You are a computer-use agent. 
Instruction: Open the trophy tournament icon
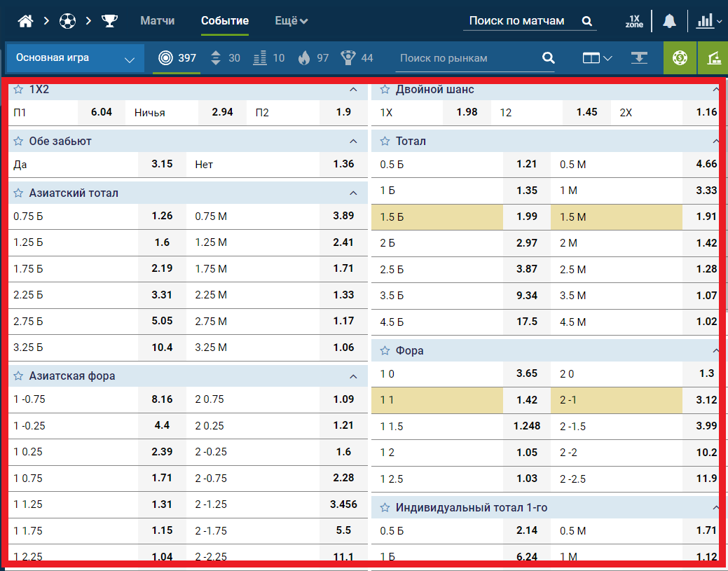(109, 21)
